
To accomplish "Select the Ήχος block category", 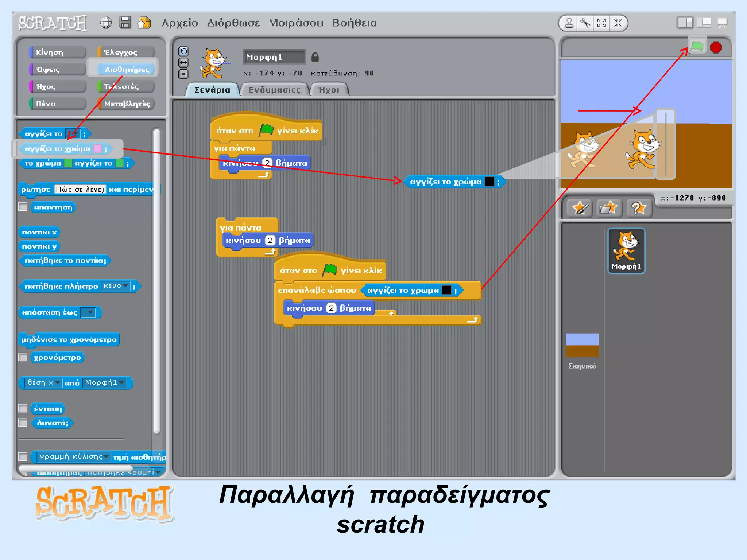I will click(x=58, y=86).
